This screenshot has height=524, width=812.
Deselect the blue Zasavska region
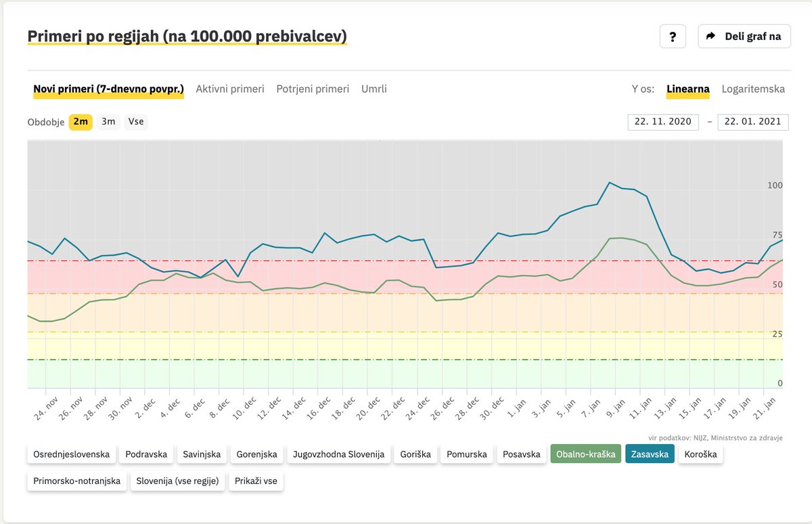[650, 454]
